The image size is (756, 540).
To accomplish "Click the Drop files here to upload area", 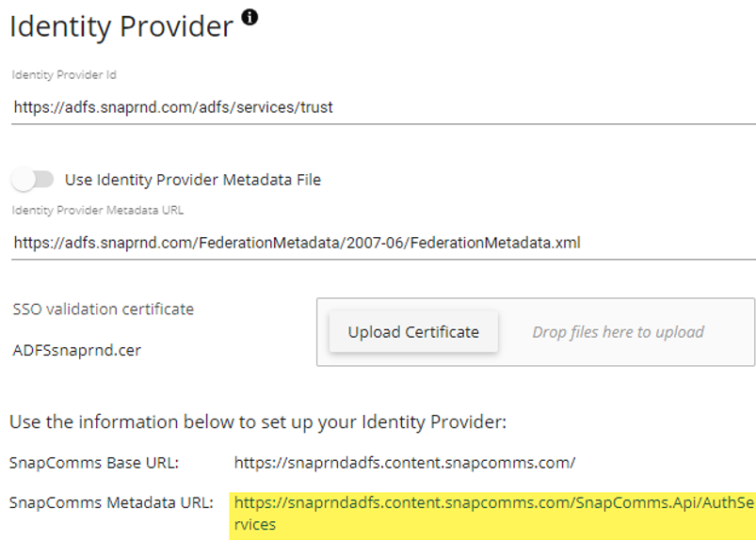I will pos(618,332).
